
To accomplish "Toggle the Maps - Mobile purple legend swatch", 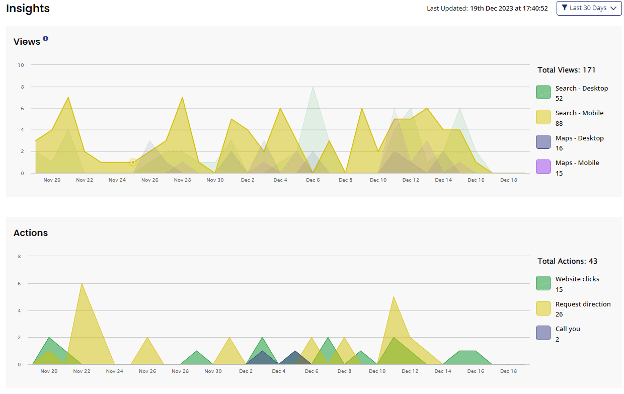I will (543, 167).
